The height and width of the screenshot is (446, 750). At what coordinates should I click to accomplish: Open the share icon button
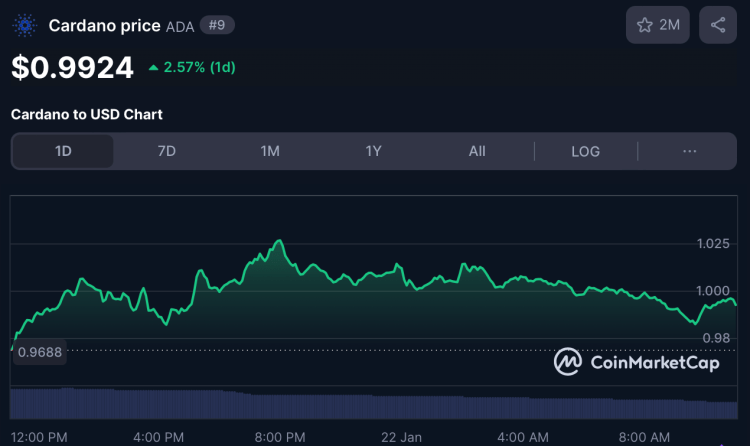(717, 25)
